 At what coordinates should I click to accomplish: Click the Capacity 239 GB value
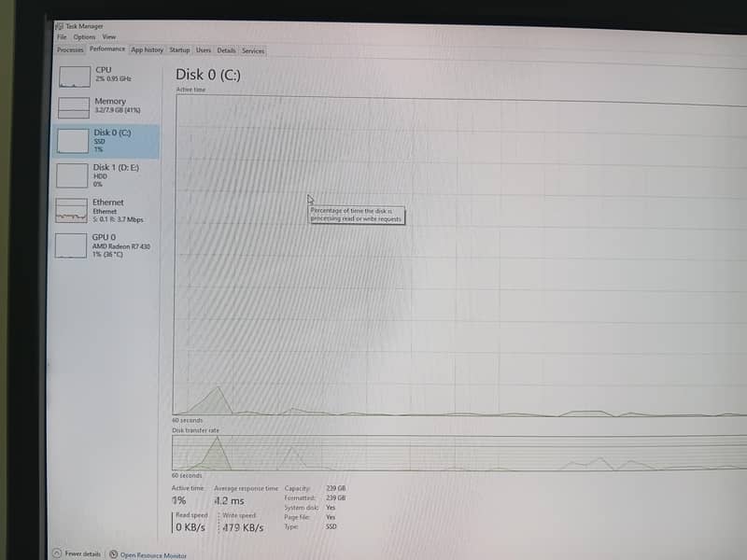tap(336, 488)
